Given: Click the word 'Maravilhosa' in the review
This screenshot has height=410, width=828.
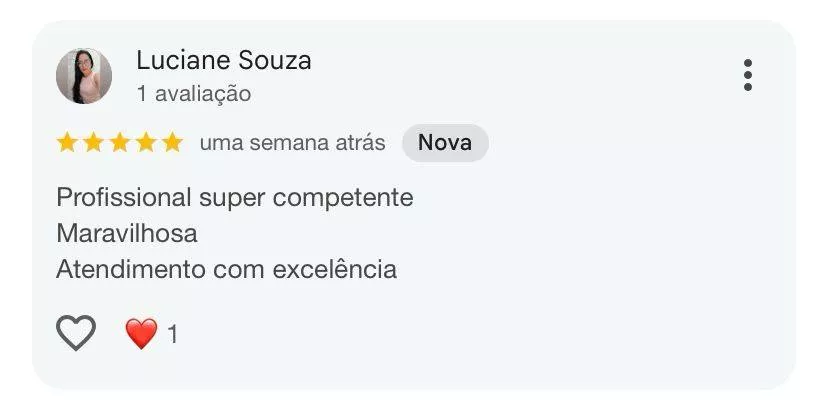Looking at the screenshot, I should click(127, 234).
